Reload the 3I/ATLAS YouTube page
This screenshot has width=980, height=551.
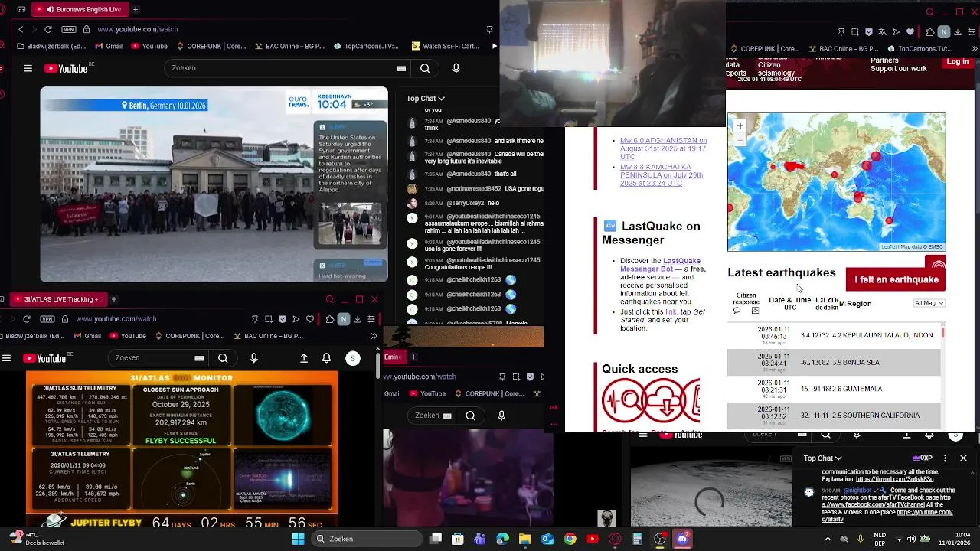tap(27, 319)
